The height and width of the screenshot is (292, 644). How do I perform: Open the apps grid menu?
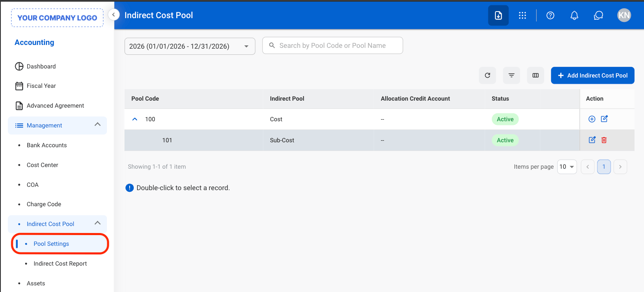pos(522,15)
